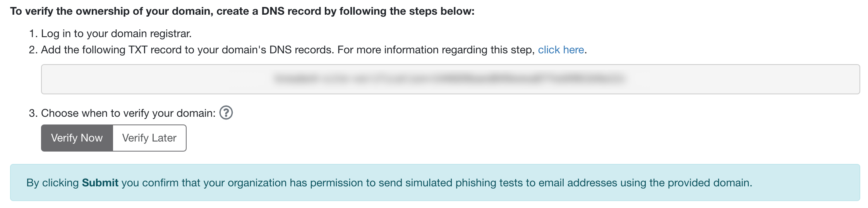Choose to verify the domain now
The image size is (868, 208).
point(77,138)
